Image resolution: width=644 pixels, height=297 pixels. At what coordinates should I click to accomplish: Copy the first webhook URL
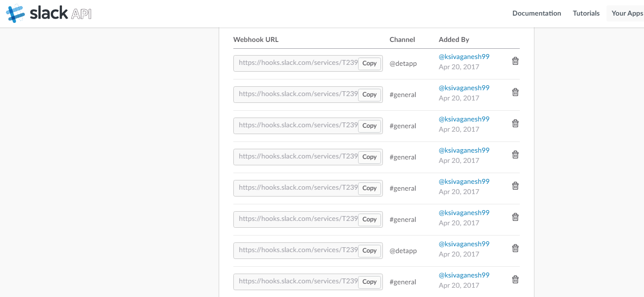pos(369,63)
